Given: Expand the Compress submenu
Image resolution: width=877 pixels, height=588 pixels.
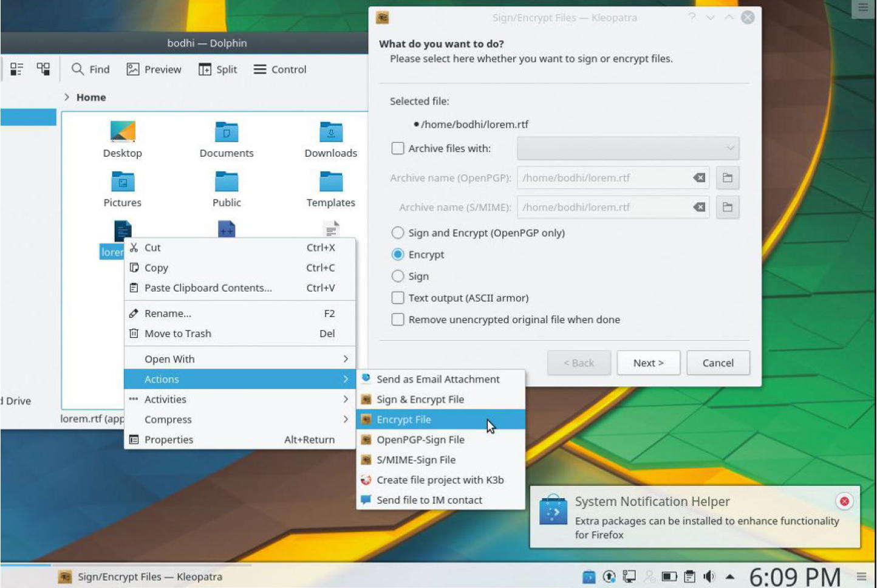Looking at the screenshot, I should (x=240, y=419).
